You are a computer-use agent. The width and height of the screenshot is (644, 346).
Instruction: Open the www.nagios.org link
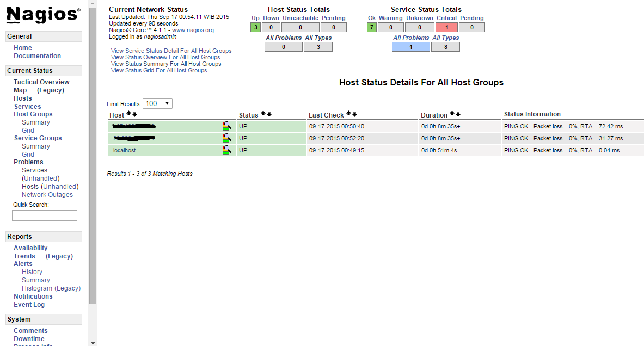(x=193, y=30)
